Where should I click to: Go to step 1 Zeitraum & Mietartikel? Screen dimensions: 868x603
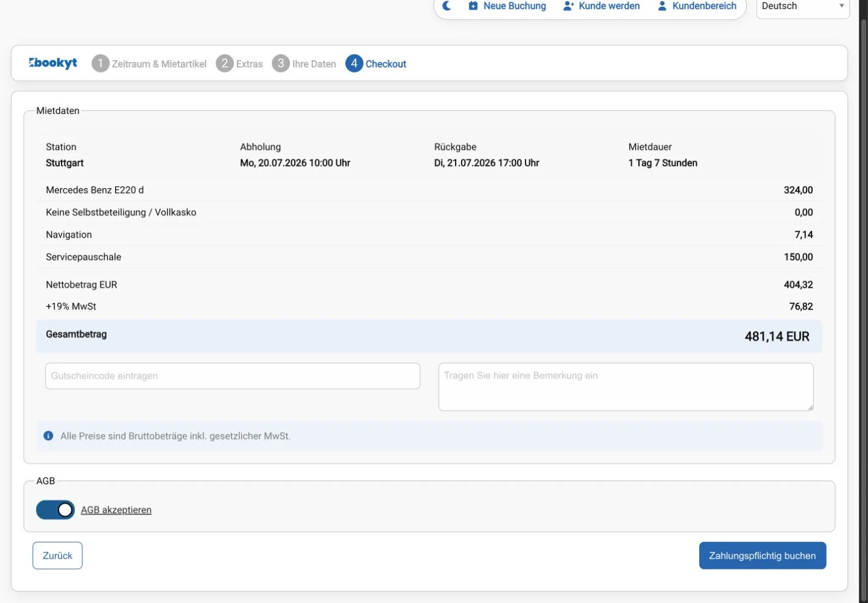[x=149, y=63]
